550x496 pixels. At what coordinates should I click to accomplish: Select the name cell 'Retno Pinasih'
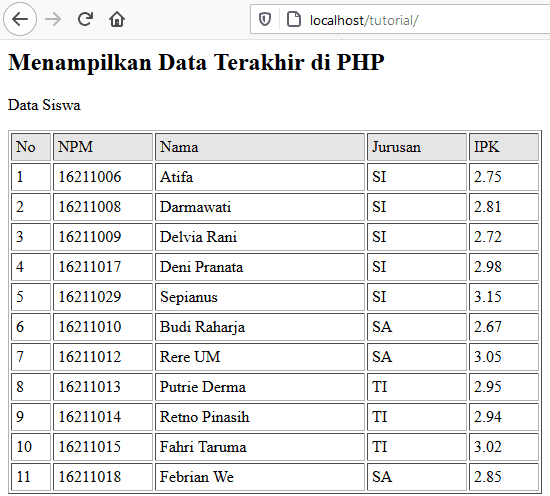pyautogui.click(x=260, y=417)
